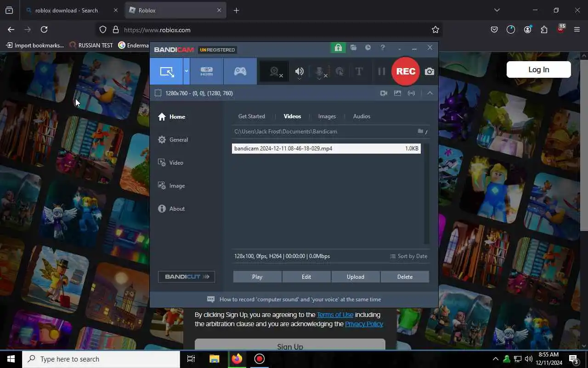Open the computer sound and voice tip
Image resolution: width=588 pixels, height=368 pixels.
click(294, 299)
